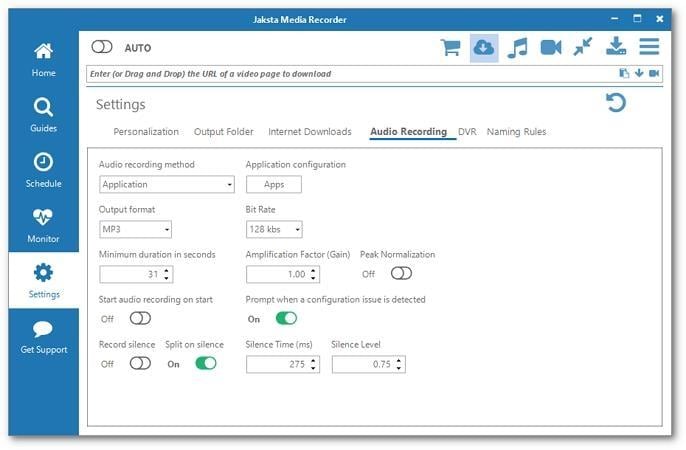The width and height of the screenshot is (686, 450).
Task: Click the shrink-to-mini-mode arrows icon
Action: pos(583,47)
